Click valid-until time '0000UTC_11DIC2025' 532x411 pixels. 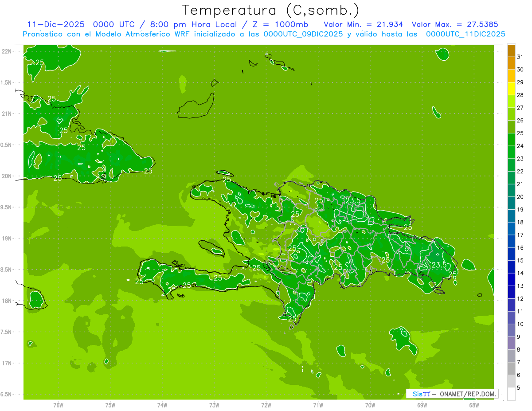click(x=465, y=34)
